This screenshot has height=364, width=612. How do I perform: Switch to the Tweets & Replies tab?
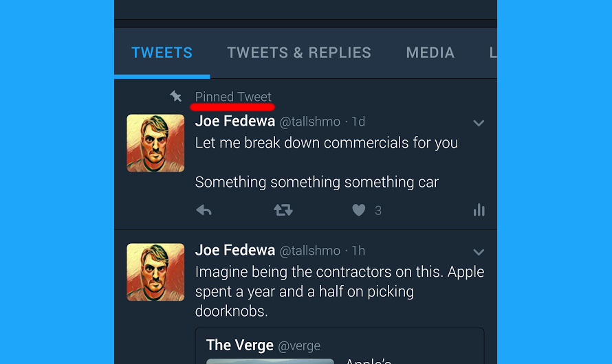coord(299,53)
